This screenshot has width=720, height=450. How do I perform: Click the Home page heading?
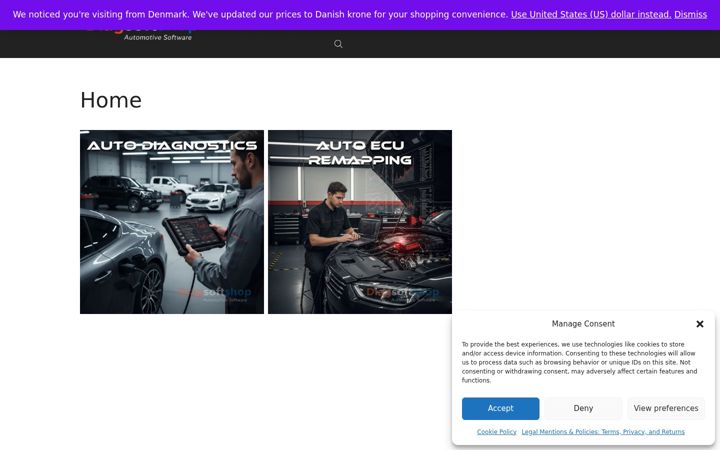[x=111, y=100]
